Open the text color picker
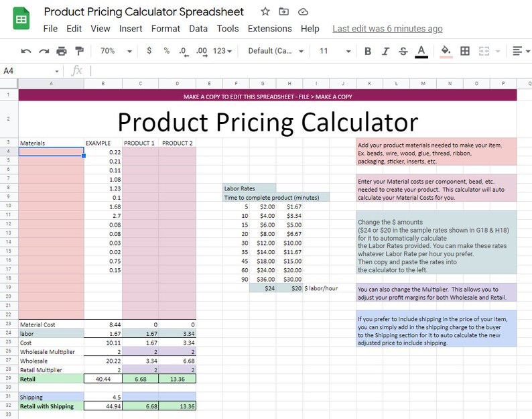The height and width of the screenshot is (419, 532). pyautogui.click(x=421, y=52)
